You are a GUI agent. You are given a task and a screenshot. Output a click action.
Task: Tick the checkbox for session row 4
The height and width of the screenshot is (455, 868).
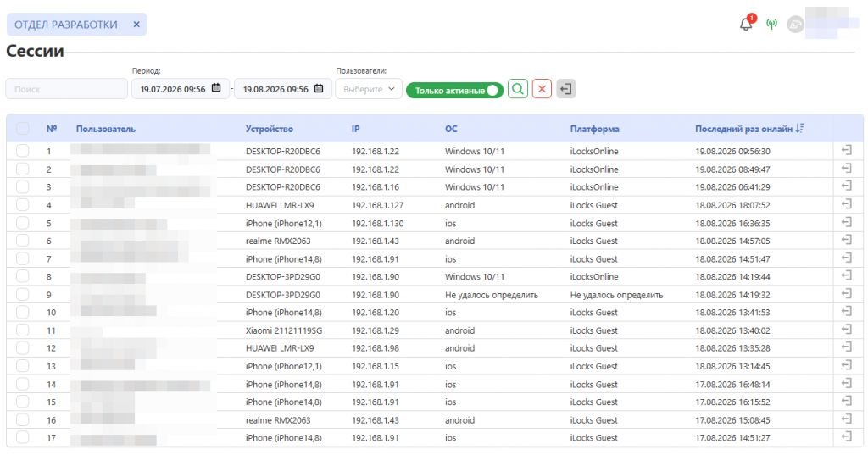[x=22, y=205]
